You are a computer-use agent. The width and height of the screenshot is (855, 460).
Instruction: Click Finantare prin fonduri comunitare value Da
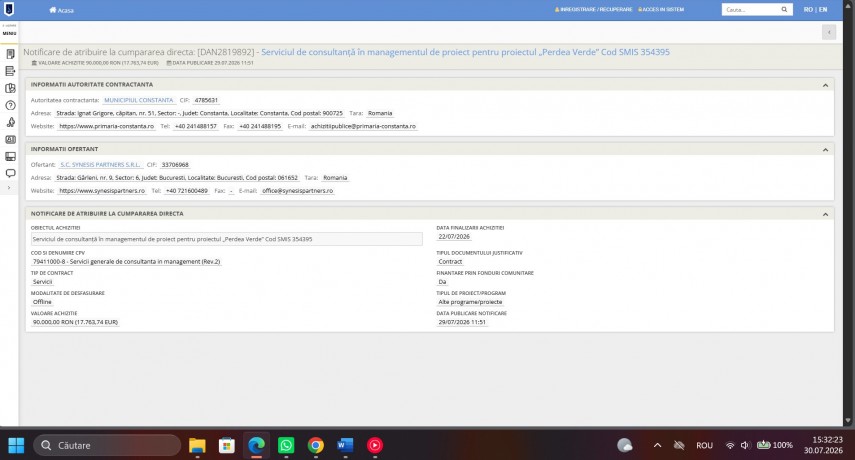[442, 282]
